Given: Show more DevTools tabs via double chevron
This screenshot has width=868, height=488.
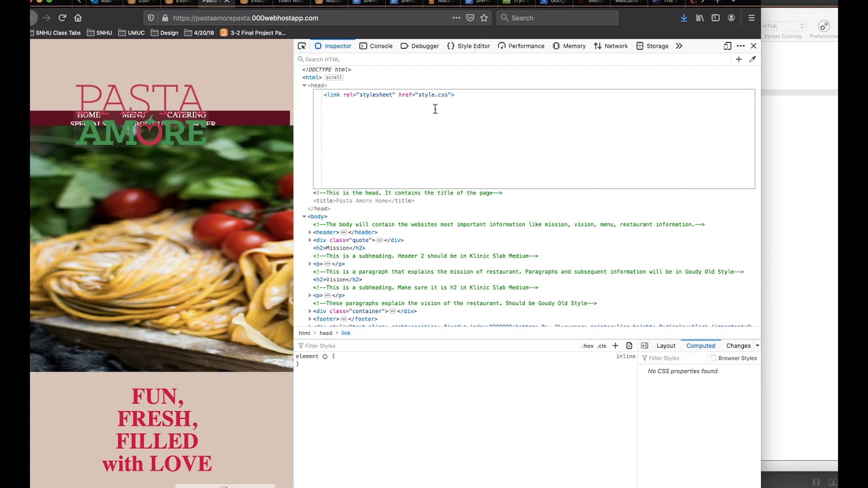Looking at the screenshot, I should pyautogui.click(x=679, y=46).
